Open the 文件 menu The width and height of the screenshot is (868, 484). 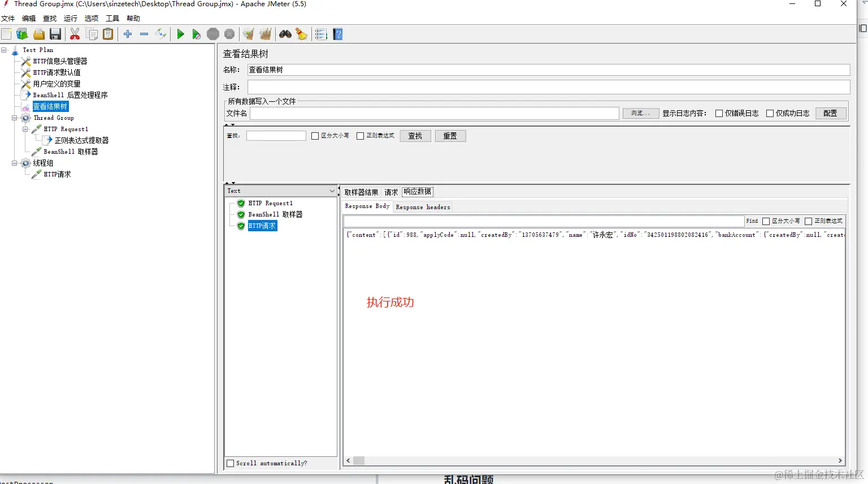pyautogui.click(x=8, y=19)
